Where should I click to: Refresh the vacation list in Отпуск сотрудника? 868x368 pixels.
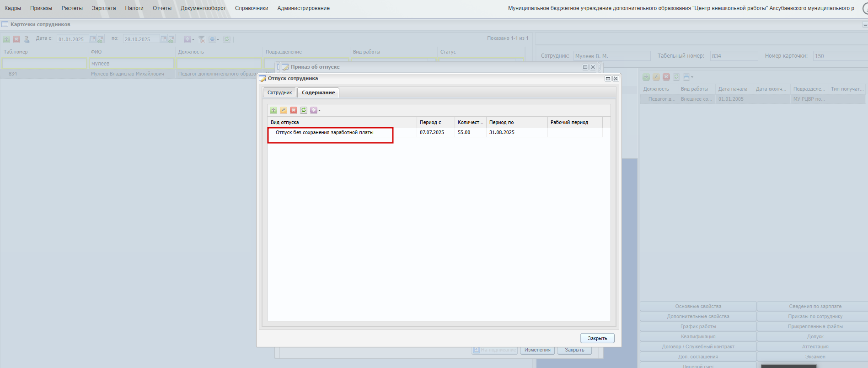[x=304, y=110]
